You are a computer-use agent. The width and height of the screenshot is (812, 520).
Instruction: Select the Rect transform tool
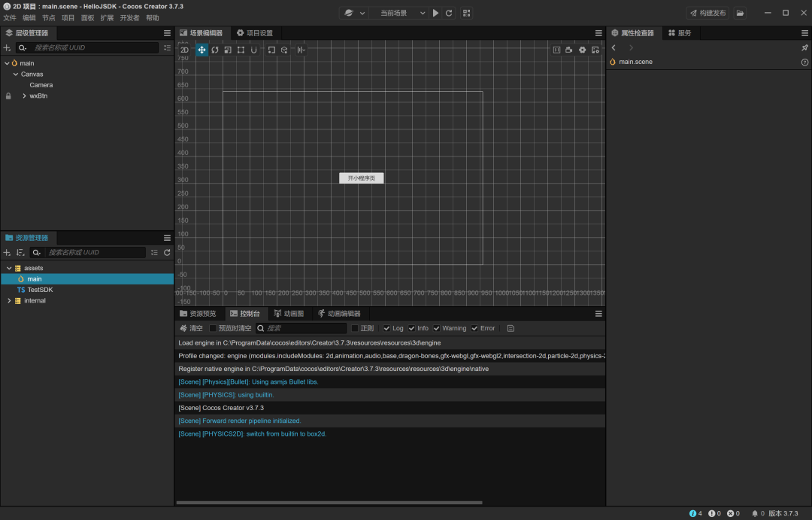[x=241, y=50]
